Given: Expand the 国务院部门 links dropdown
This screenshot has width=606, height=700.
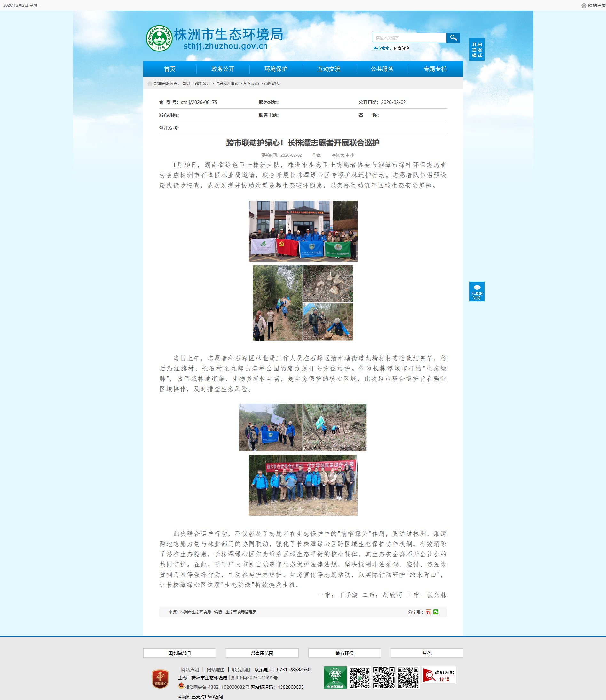Looking at the screenshot, I should (180, 653).
